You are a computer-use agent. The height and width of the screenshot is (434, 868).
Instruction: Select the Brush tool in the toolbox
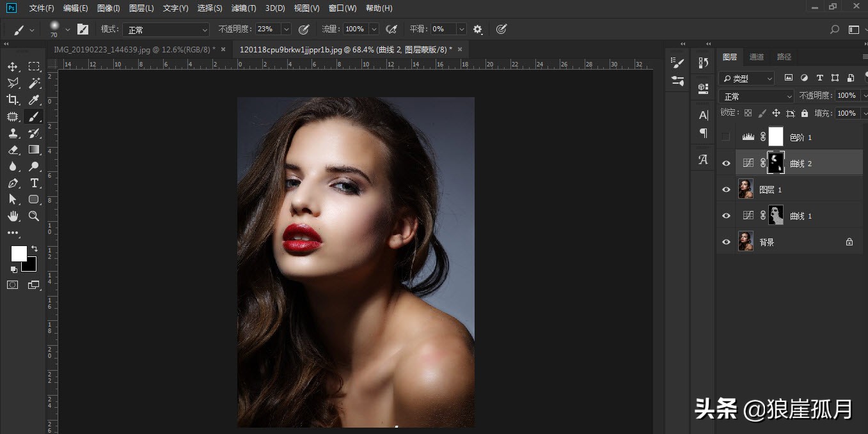[34, 116]
